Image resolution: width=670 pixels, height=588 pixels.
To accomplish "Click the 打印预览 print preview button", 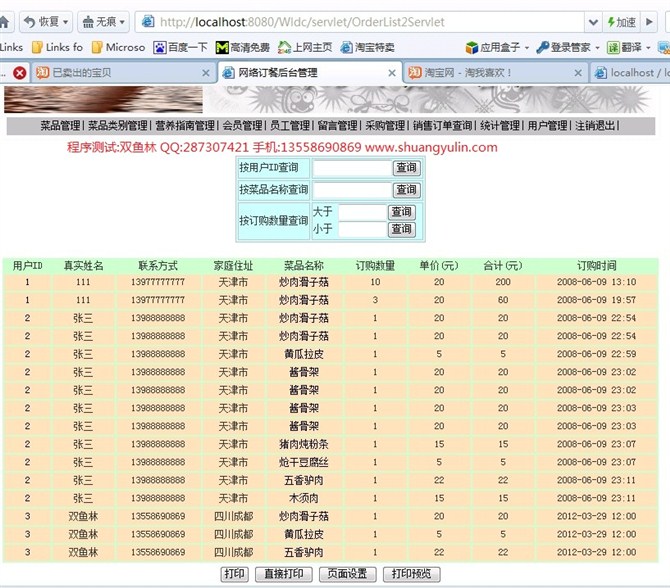I will click(x=411, y=574).
